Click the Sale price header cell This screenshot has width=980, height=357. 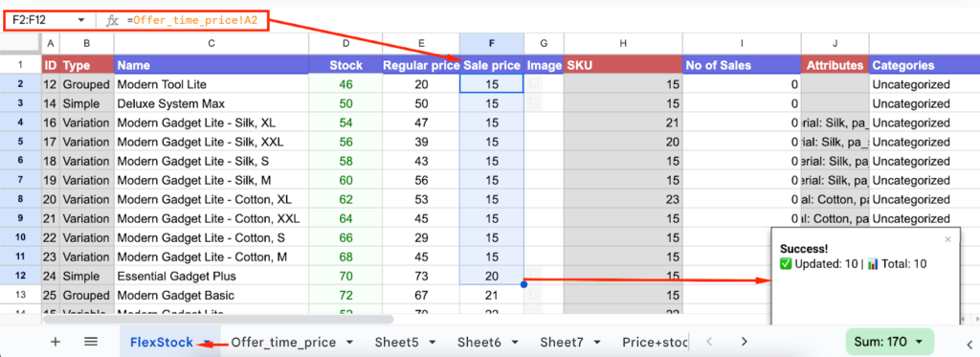(492, 65)
